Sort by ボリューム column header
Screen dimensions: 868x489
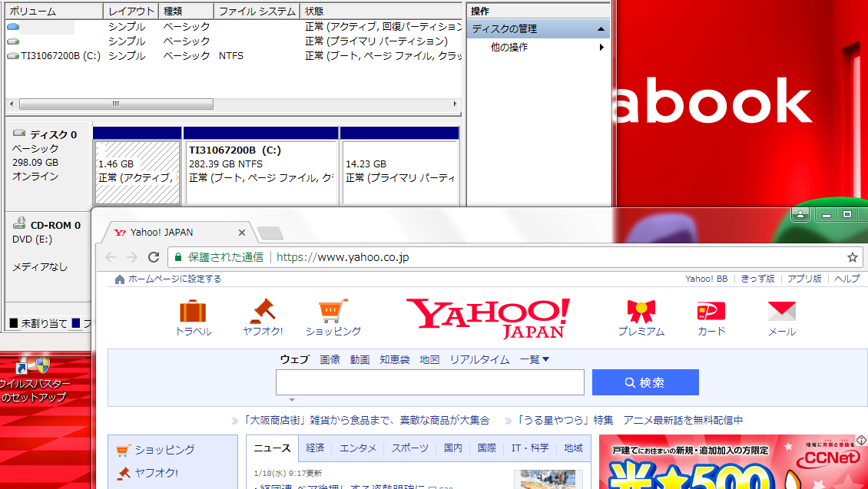[55, 11]
